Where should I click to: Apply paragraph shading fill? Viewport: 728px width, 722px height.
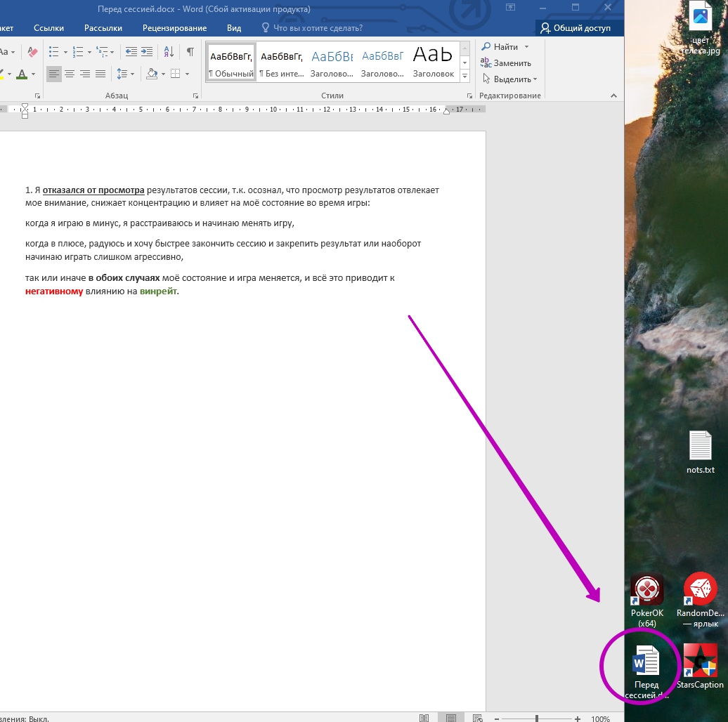[x=152, y=74]
